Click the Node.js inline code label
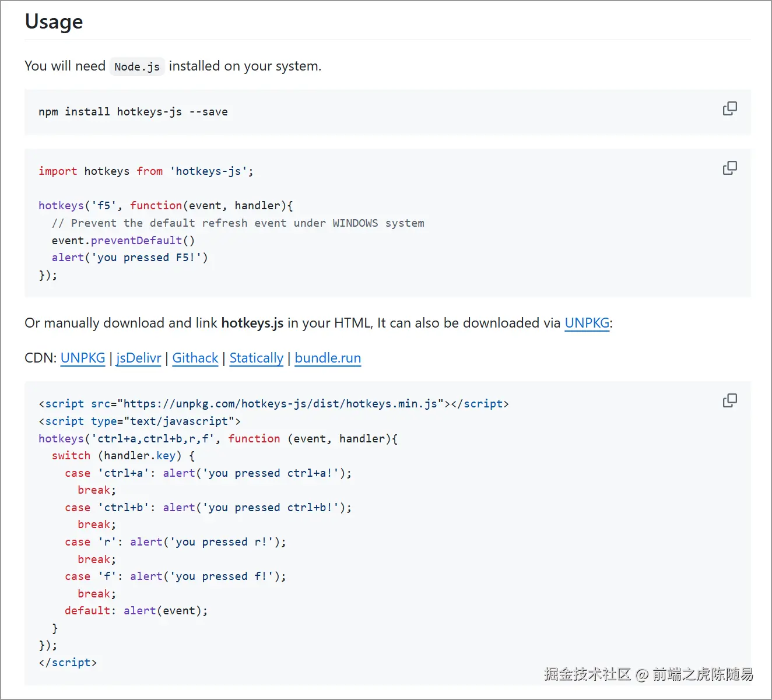 point(136,66)
